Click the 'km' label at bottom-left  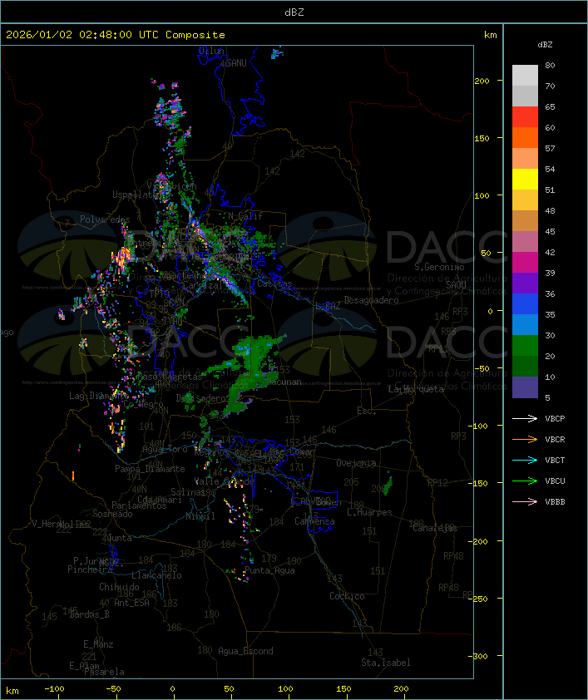click(12, 691)
